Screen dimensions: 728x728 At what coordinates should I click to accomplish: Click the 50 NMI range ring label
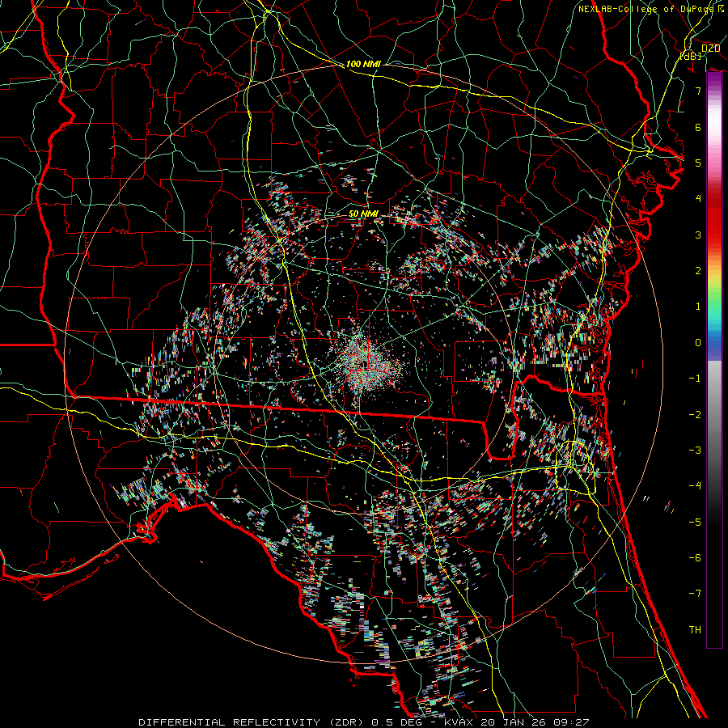point(363,214)
